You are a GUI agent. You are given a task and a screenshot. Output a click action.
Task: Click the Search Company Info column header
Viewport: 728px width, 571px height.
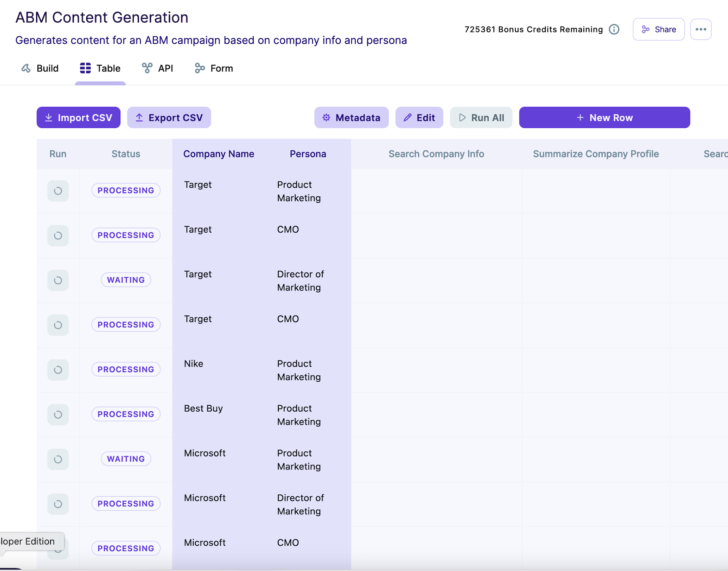[436, 154]
